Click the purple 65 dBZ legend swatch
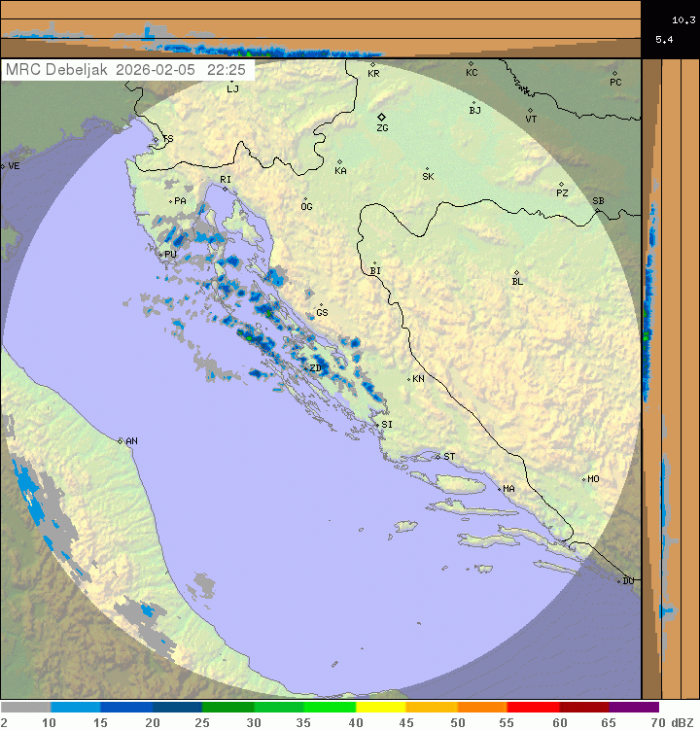This screenshot has height=730, width=700. click(634, 708)
